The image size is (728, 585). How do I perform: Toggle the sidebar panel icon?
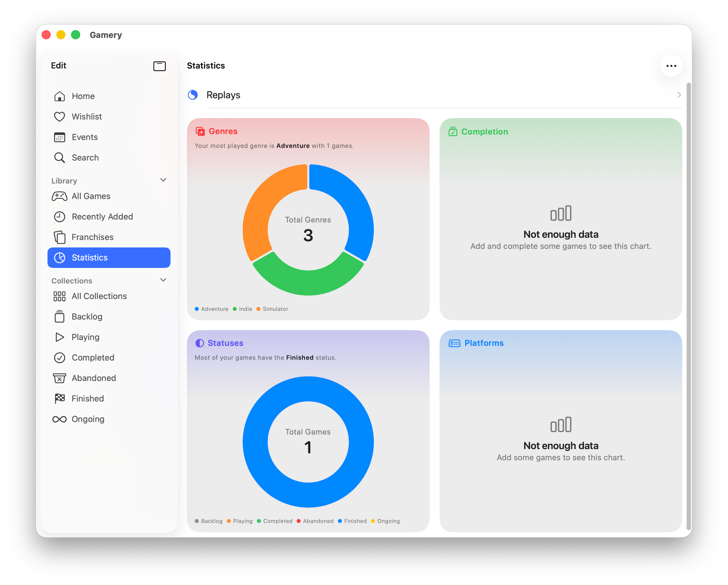tap(159, 66)
